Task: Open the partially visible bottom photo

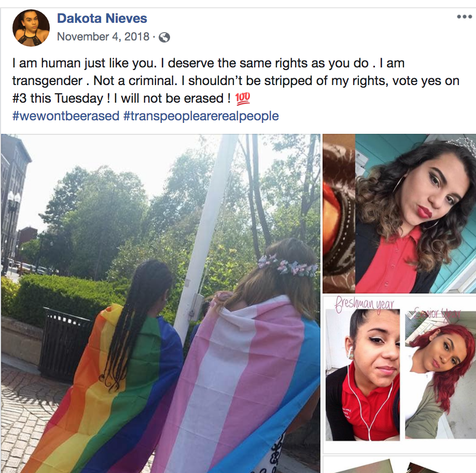Action: (x=399, y=464)
